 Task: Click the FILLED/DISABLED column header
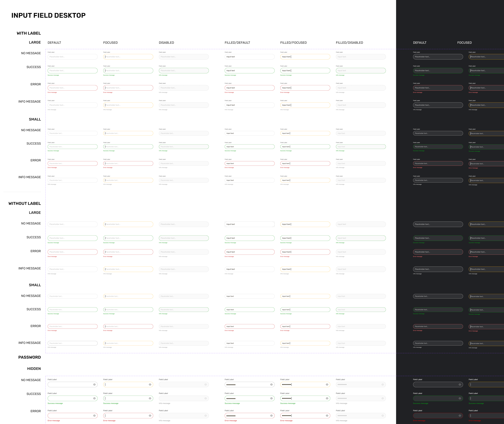349,43
